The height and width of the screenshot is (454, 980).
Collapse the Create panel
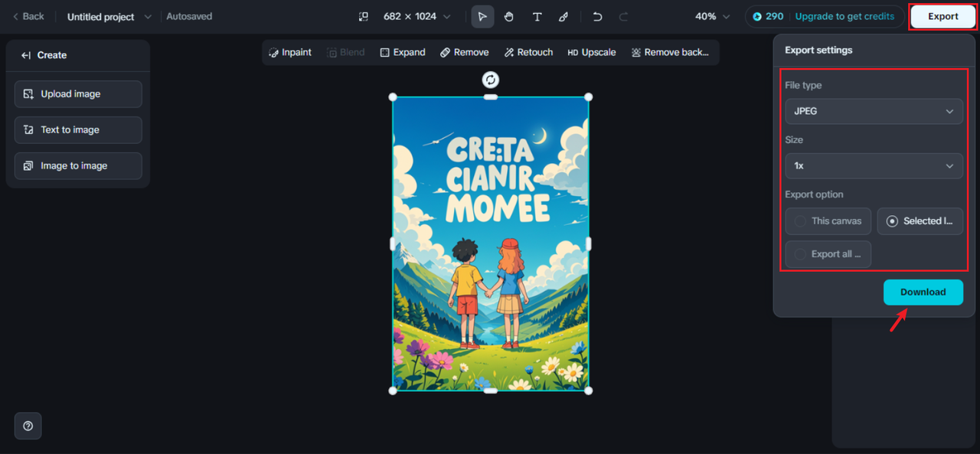[26, 55]
